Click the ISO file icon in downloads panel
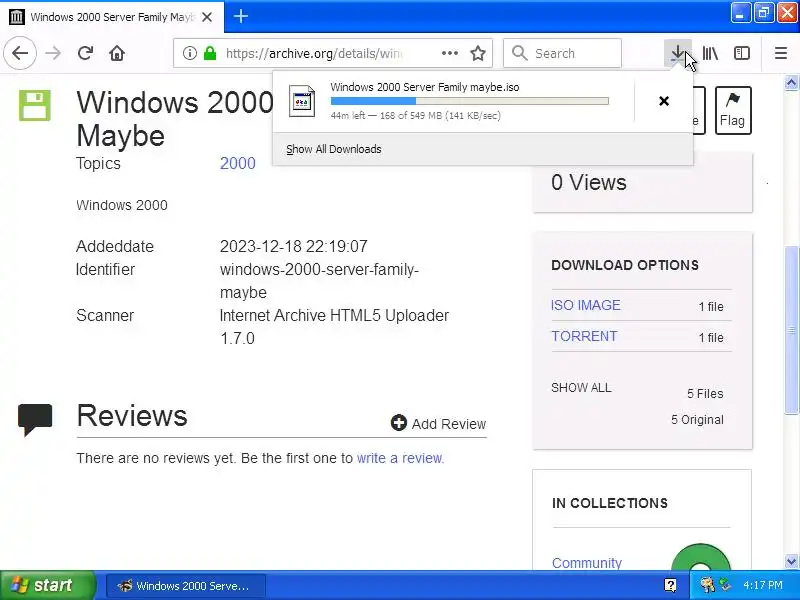This screenshot has width=800, height=600. [x=302, y=102]
